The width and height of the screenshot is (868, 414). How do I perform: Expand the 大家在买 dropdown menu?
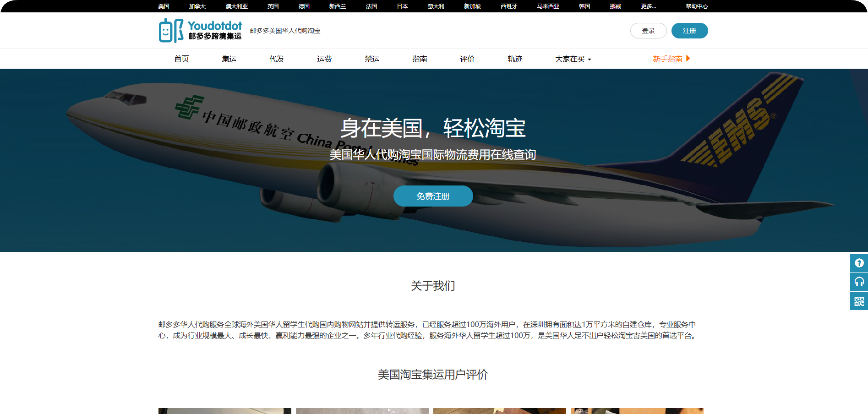[573, 59]
